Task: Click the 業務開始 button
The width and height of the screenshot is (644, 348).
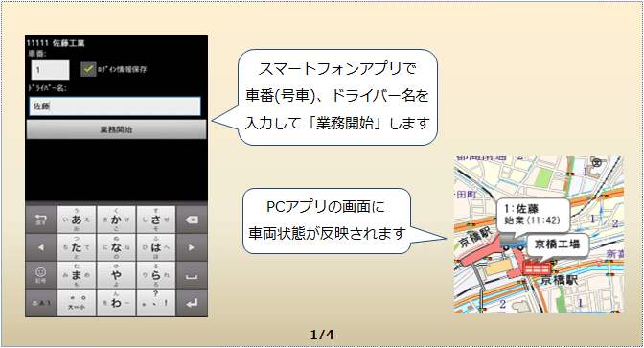Action: [116, 129]
